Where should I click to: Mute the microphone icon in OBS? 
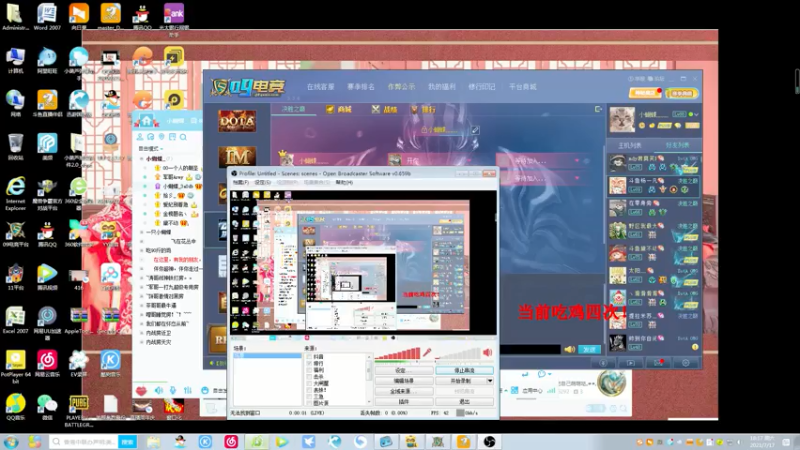coord(427,352)
